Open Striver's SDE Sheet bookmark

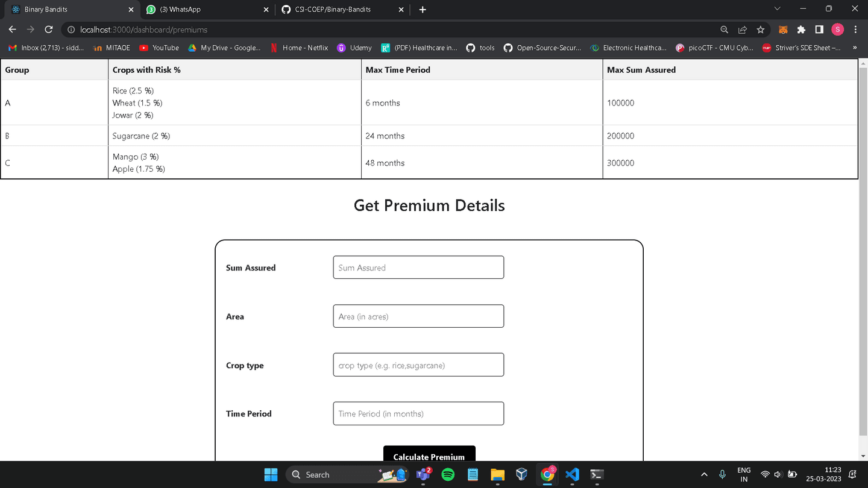click(802, 48)
